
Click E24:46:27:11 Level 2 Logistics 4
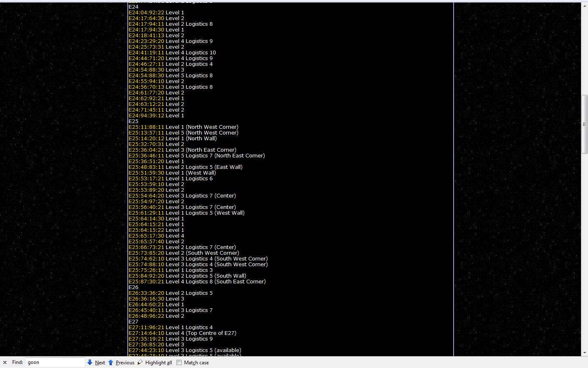(171, 64)
